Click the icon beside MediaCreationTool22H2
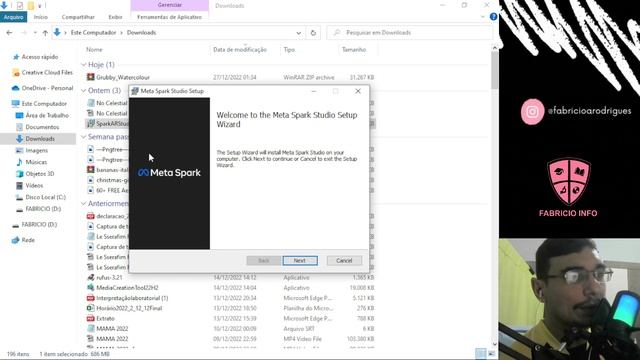 click(x=91, y=288)
